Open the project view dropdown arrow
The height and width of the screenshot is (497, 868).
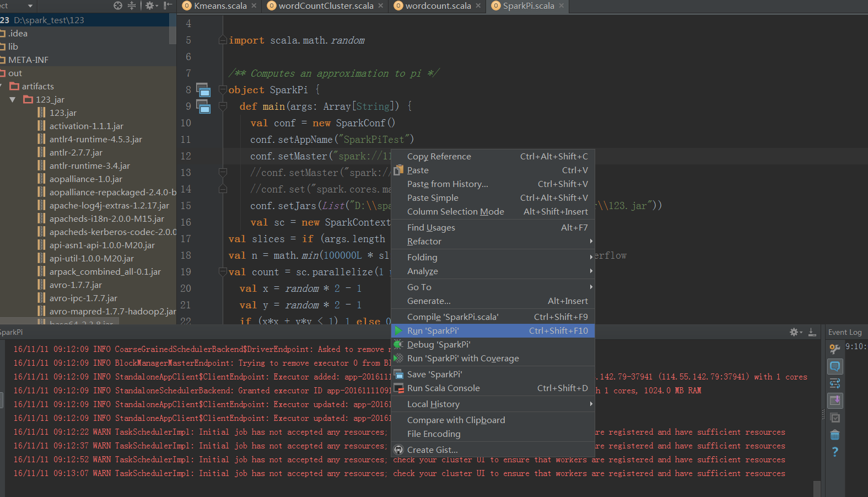pos(30,6)
